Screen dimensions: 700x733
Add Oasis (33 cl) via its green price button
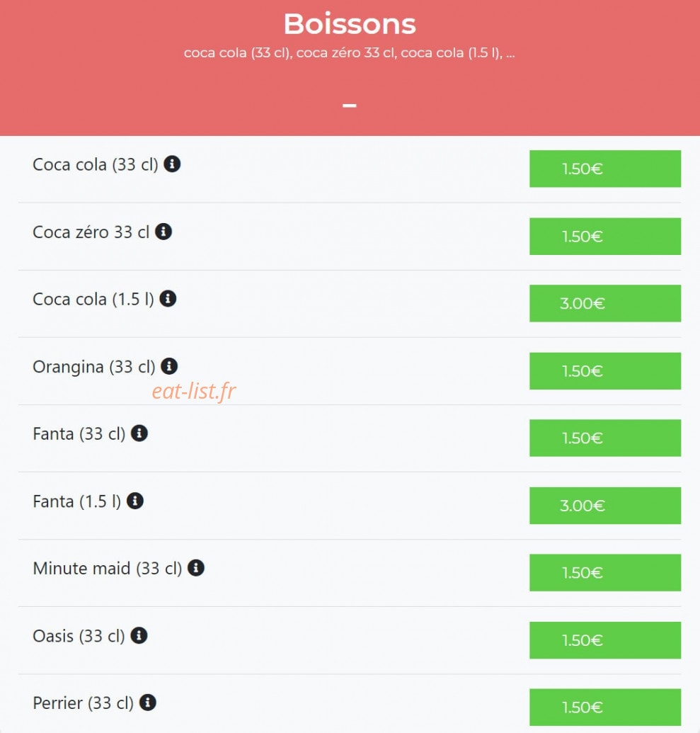pyautogui.click(x=605, y=640)
